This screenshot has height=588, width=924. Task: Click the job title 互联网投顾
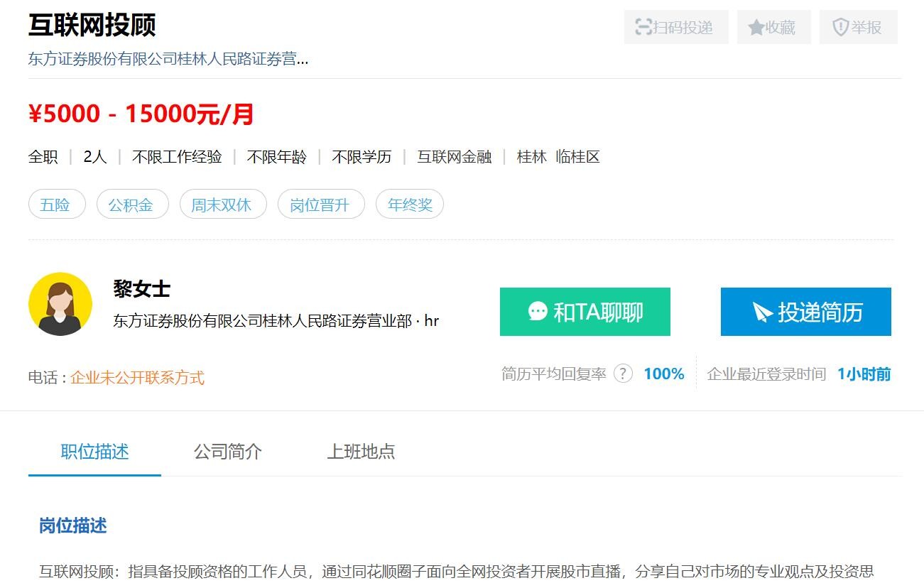click(92, 25)
